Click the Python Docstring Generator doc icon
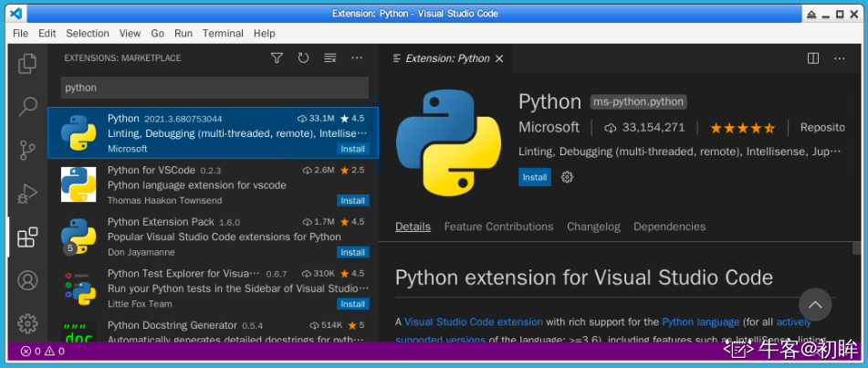Image resolution: width=868 pixels, height=368 pixels. tap(78, 332)
